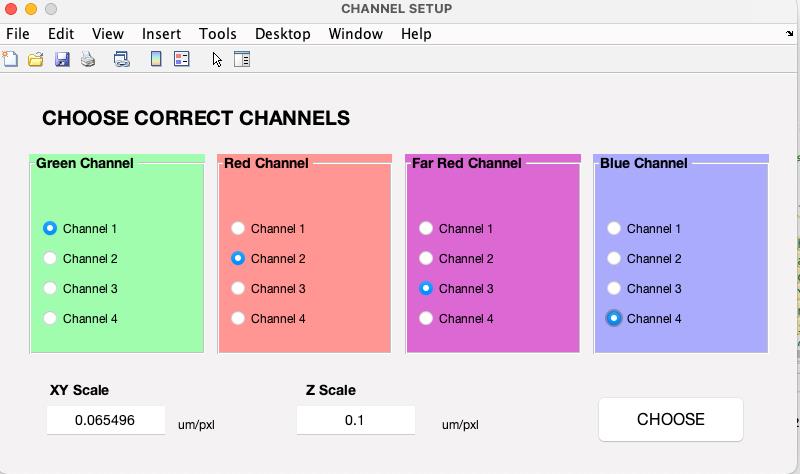The height and width of the screenshot is (474, 800).
Task: Open file with the folder icon
Action: pyautogui.click(x=36, y=59)
